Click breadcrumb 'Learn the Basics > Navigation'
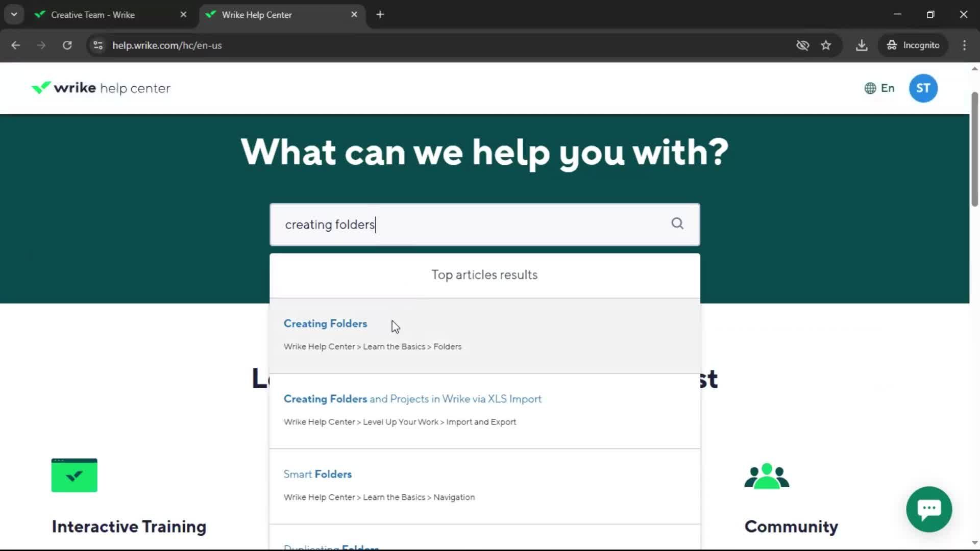 (x=419, y=497)
